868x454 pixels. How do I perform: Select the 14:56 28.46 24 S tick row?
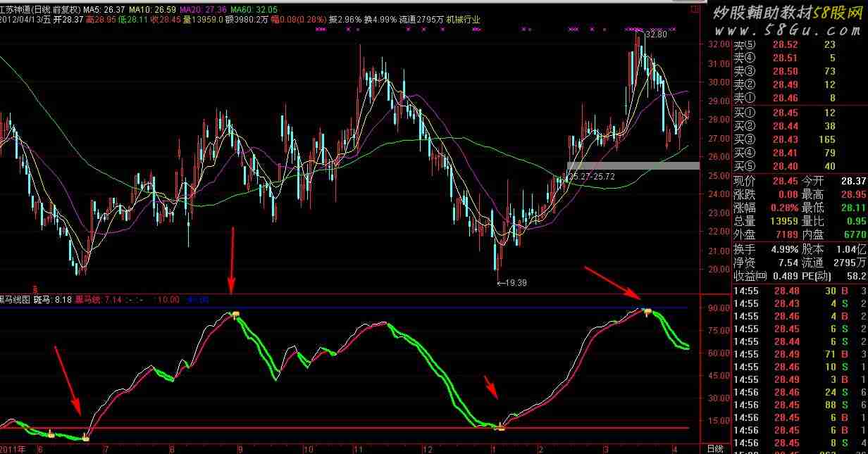pos(800,393)
